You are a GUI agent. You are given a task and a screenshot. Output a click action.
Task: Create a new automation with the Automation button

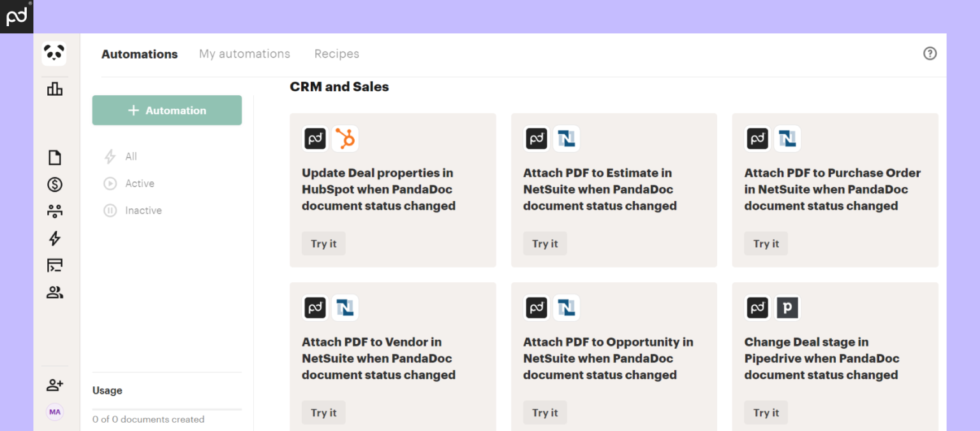(x=167, y=110)
